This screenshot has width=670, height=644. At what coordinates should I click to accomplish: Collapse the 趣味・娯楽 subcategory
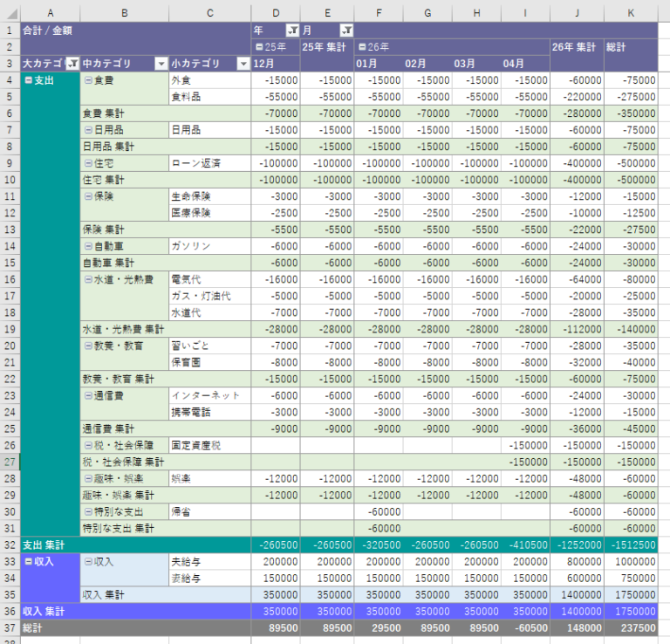(88, 478)
